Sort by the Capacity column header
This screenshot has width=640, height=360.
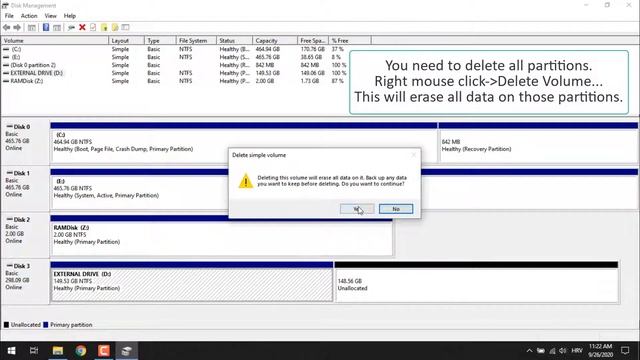[x=275, y=41]
